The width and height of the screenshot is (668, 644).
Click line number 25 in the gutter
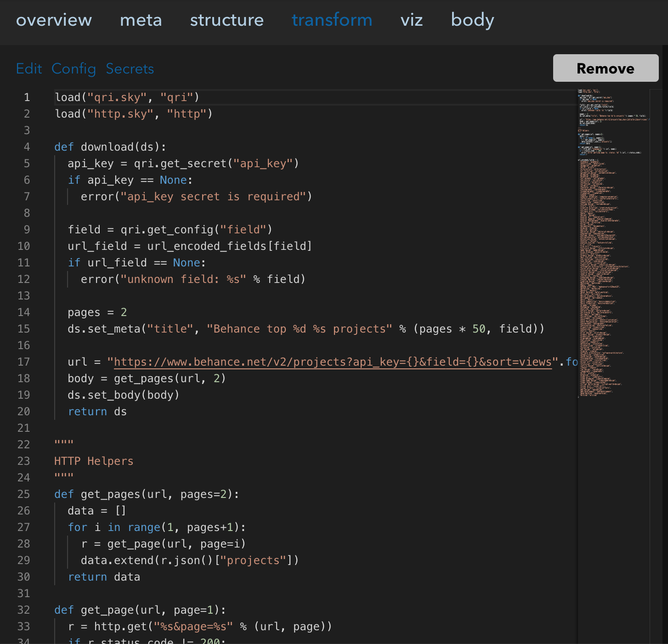click(24, 494)
